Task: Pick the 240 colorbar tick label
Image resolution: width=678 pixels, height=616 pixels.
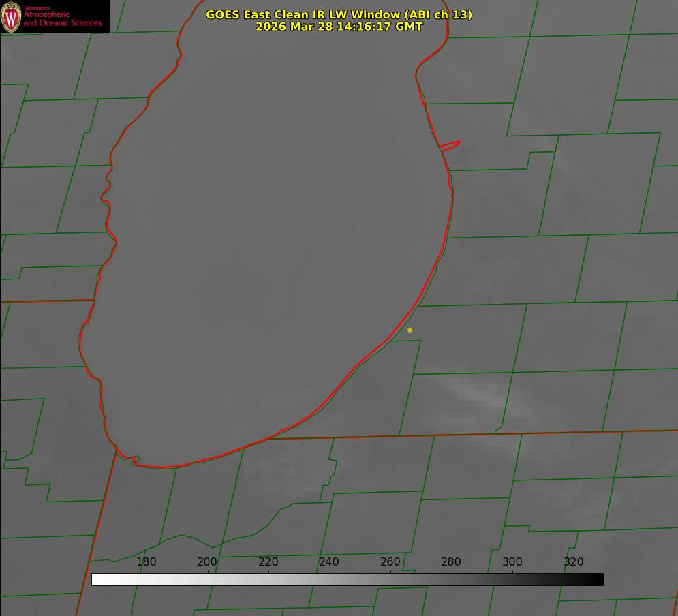Action: tap(329, 562)
